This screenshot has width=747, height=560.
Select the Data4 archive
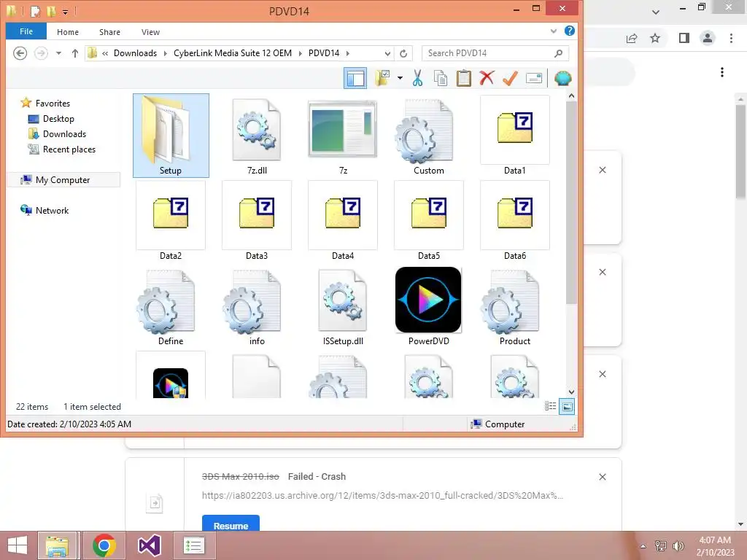[343, 221]
